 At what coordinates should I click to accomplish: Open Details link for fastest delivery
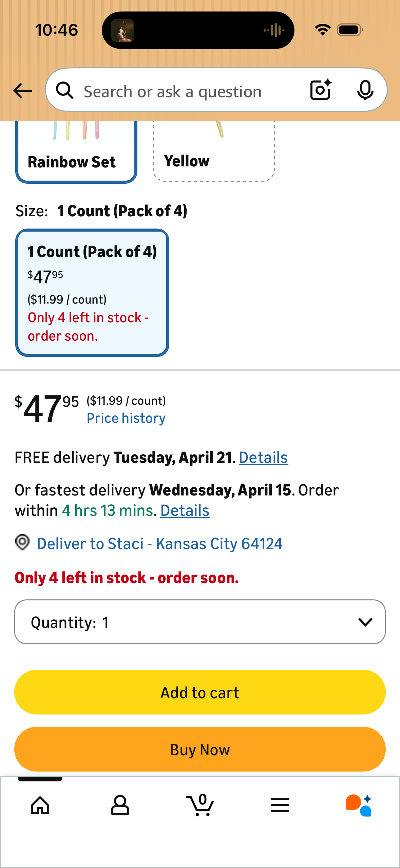(185, 510)
